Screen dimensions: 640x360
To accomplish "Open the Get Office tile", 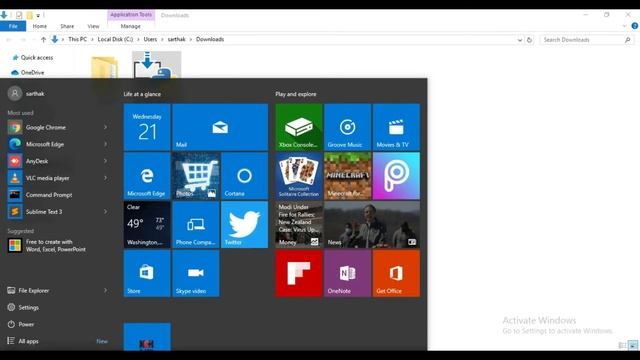I will click(x=396, y=273).
